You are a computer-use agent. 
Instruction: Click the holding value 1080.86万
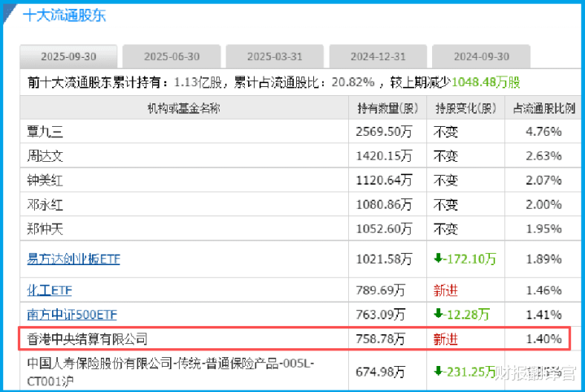point(384,204)
